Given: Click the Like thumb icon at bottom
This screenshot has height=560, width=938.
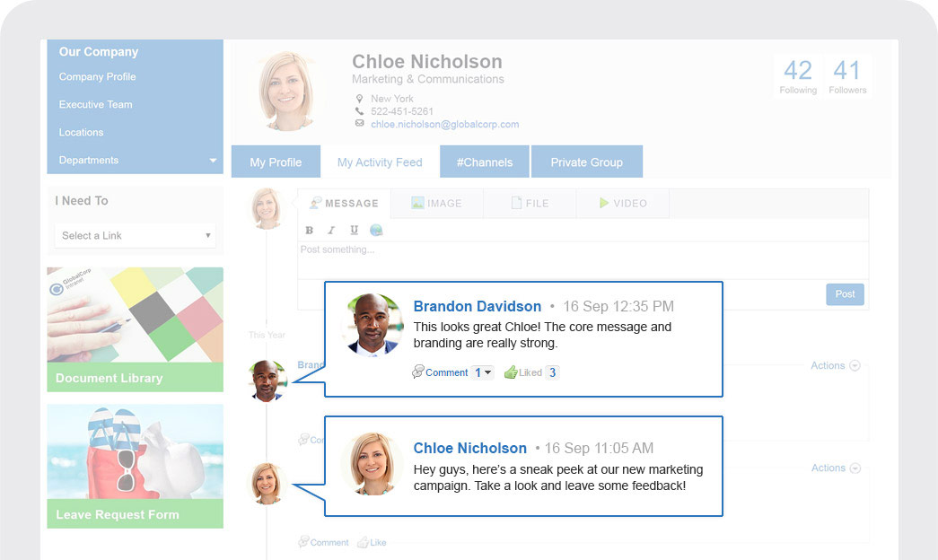Looking at the screenshot, I should tap(363, 543).
